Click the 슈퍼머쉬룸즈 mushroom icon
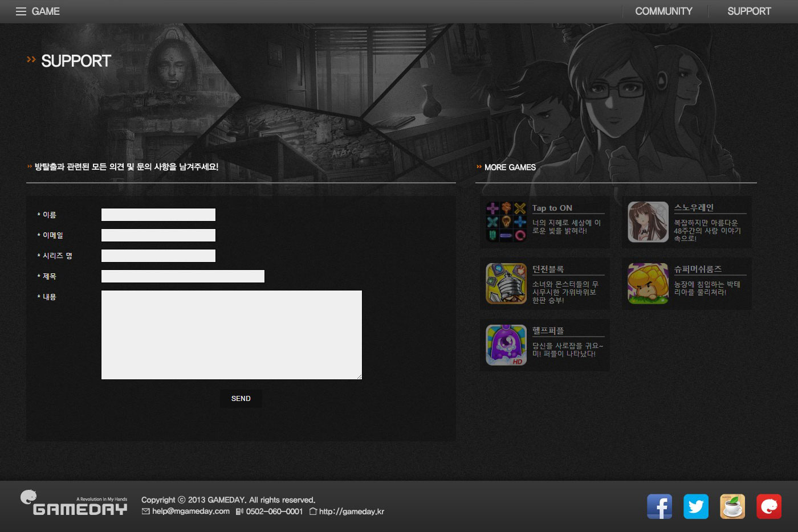 click(648, 284)
